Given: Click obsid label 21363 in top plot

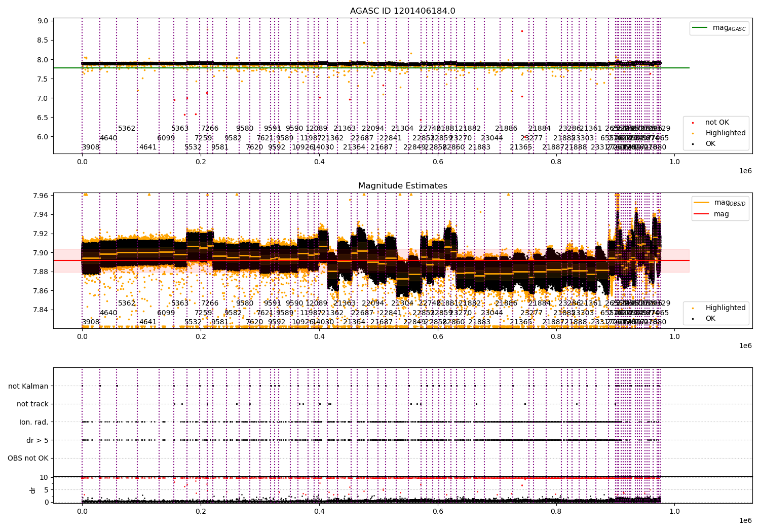Looking at the screenshot, I should [345, 129].
